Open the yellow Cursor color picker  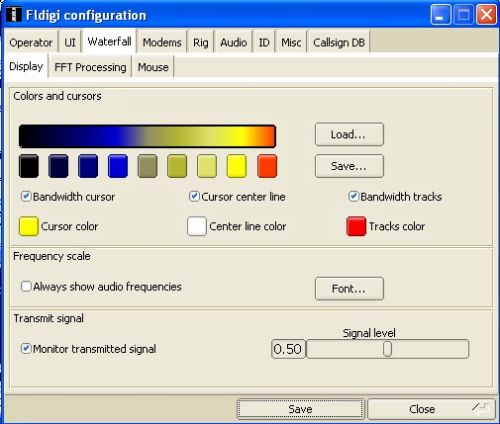pos(29,226)
